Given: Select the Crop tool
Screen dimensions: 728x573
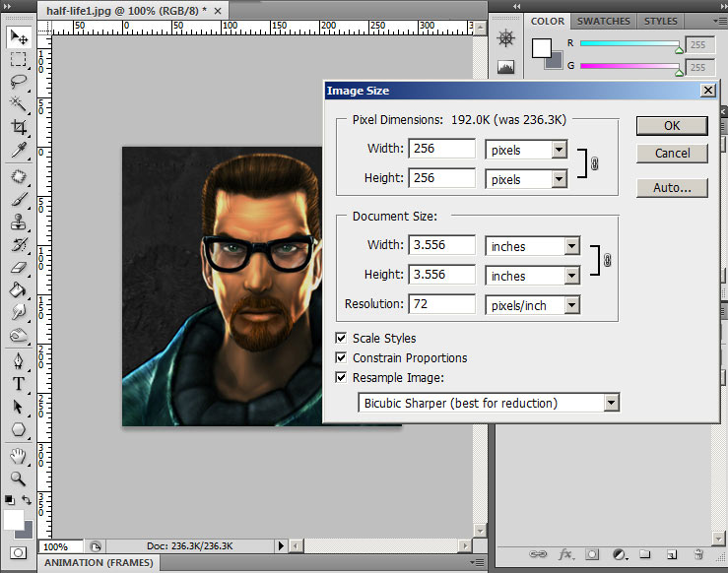Looking at the screenshot, I should 19,127.
